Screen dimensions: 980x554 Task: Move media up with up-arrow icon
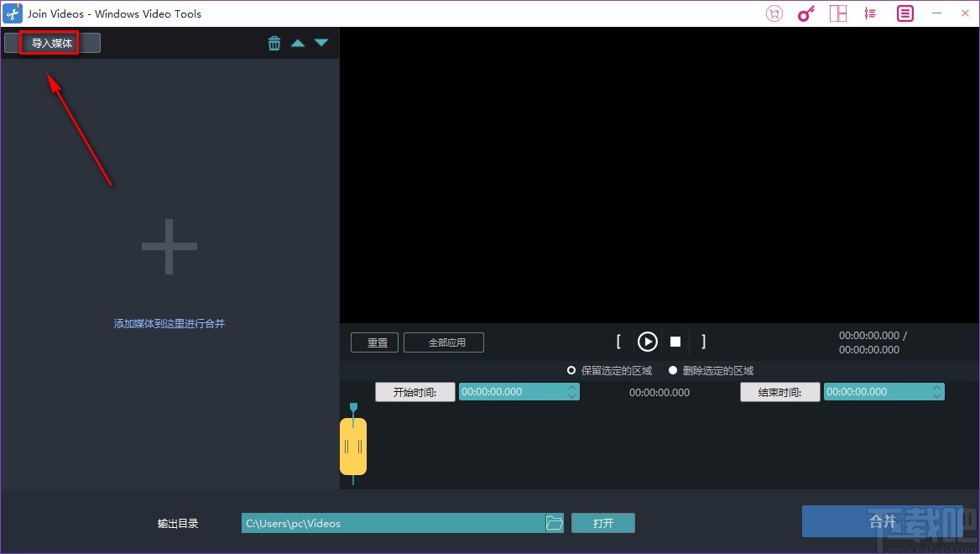click(298, 42)
